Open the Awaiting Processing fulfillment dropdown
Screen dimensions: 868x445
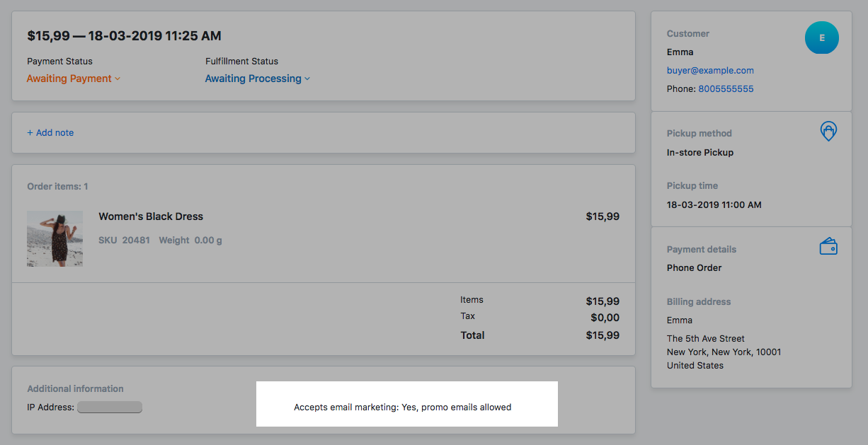(x=258, y=79)
